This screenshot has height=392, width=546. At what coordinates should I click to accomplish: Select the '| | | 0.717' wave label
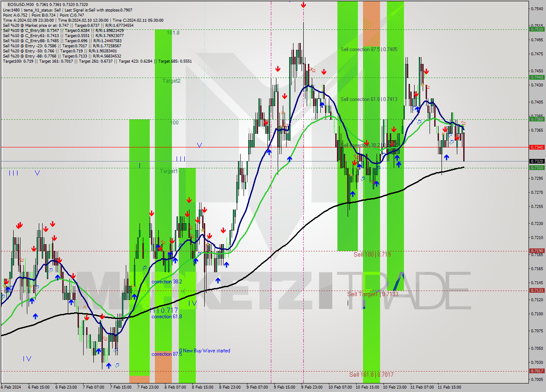(x=164, y=311)
